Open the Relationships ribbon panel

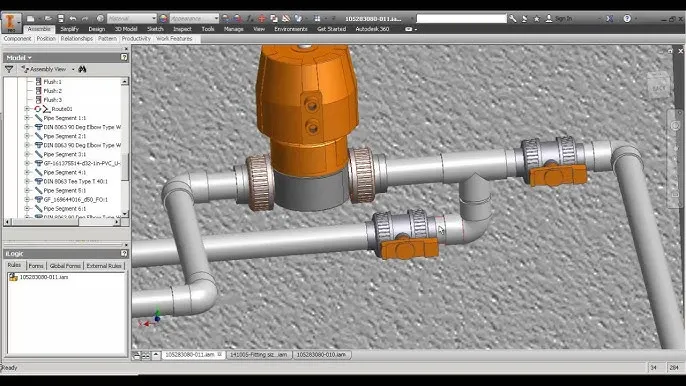pyautogui.click(x=77, y=39)
